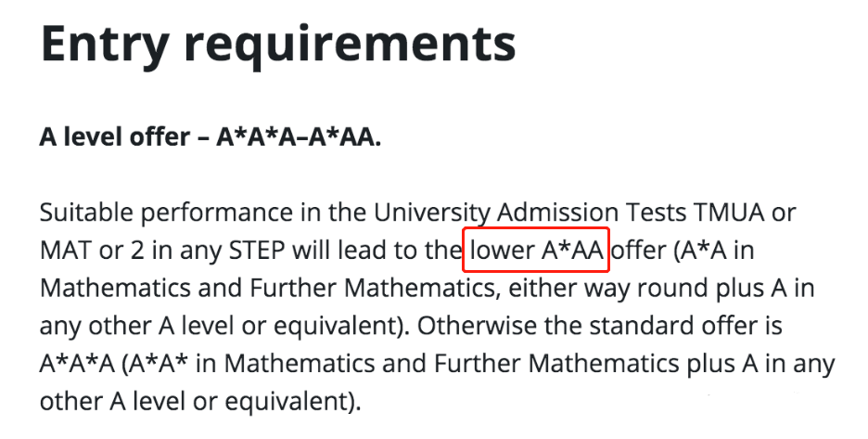Click the number "2" before "in any STEP"
This screenshot has width=868, height=439.
[137, 252]
